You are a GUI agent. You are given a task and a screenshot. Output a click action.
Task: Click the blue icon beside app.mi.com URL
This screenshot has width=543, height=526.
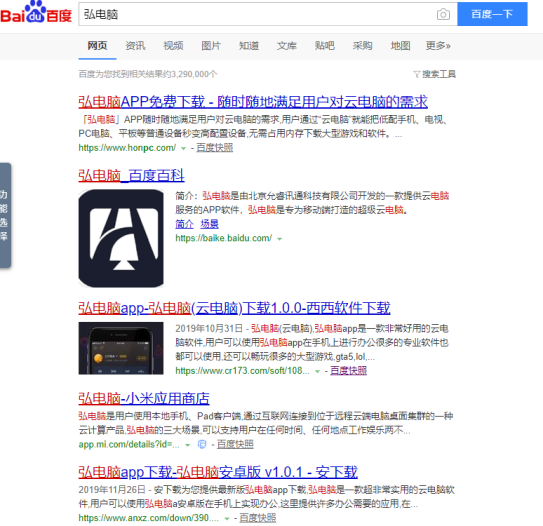click(x=202, y=444)
